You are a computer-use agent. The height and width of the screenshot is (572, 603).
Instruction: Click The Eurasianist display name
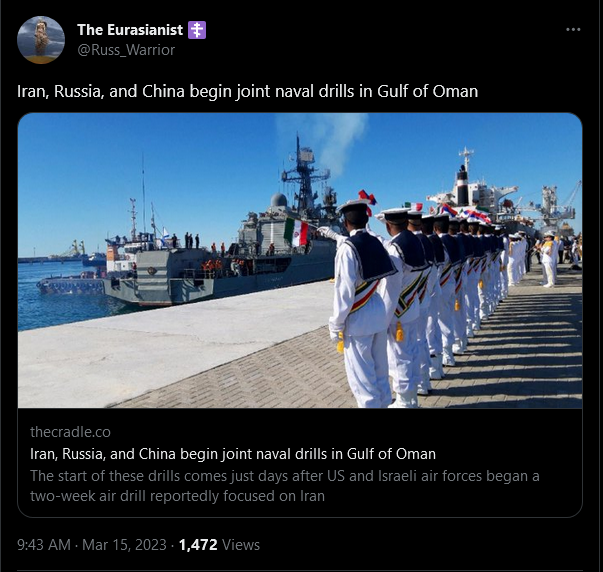point(130,30)
